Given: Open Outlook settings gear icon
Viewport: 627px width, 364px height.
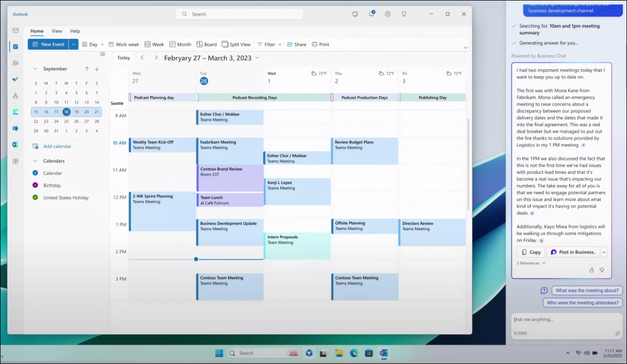Looking at the screenshot, I should tap(387, 14).
